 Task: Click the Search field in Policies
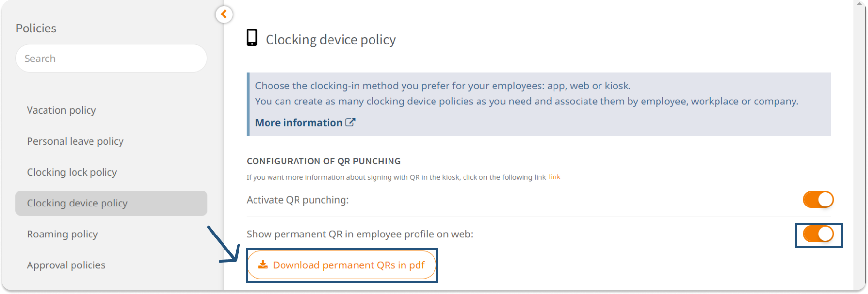point(111,59)
